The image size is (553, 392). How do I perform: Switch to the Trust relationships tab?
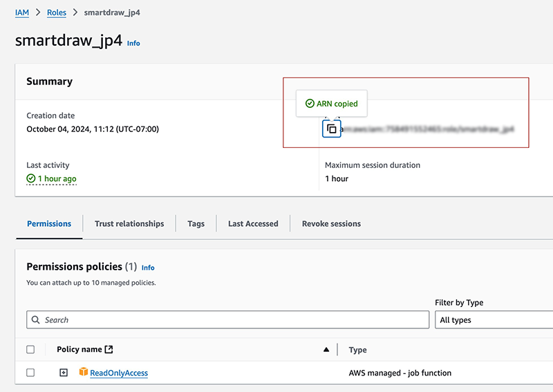coord(129,223)
